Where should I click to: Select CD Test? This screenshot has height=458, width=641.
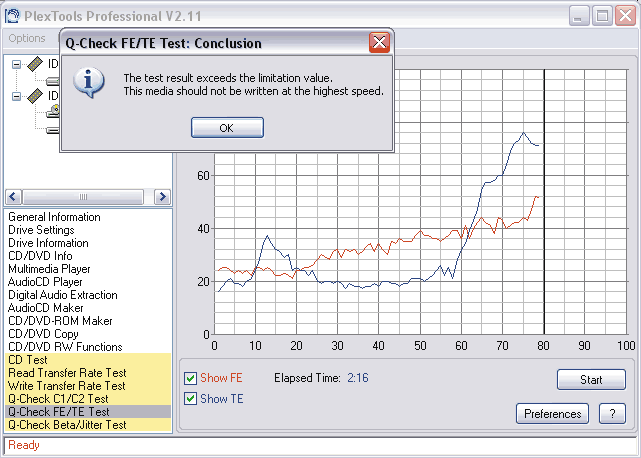(88, 360)
